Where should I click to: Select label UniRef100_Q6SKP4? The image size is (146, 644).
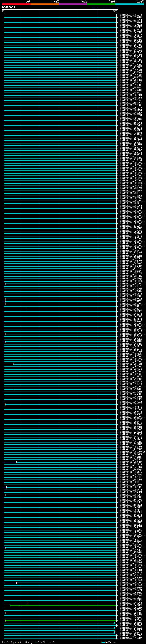pyautogui.click(x=131, y=55)
